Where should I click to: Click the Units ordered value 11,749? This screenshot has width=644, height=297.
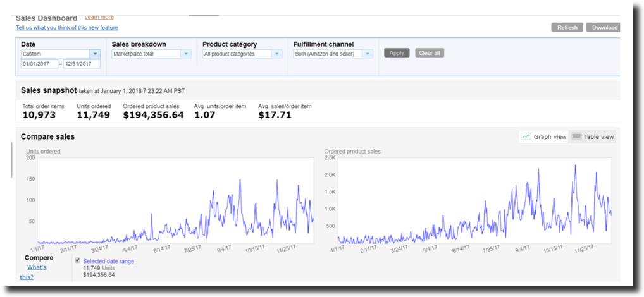coord(93,115)
